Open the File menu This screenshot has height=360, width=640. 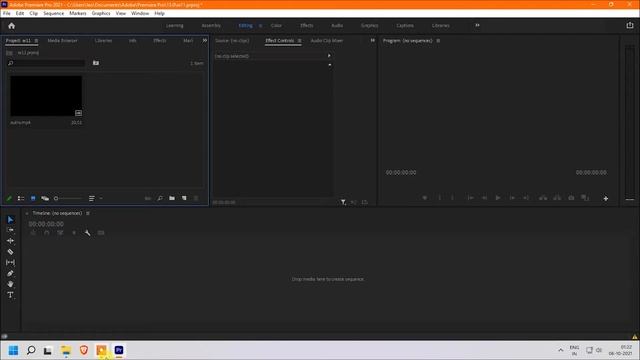point(7,13)
